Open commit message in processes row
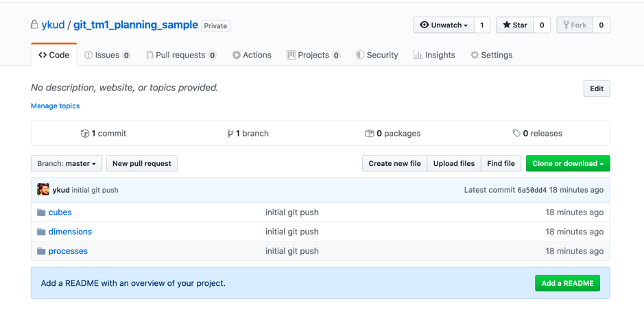Viewport: 644px width, 327px height. [292, 251]
